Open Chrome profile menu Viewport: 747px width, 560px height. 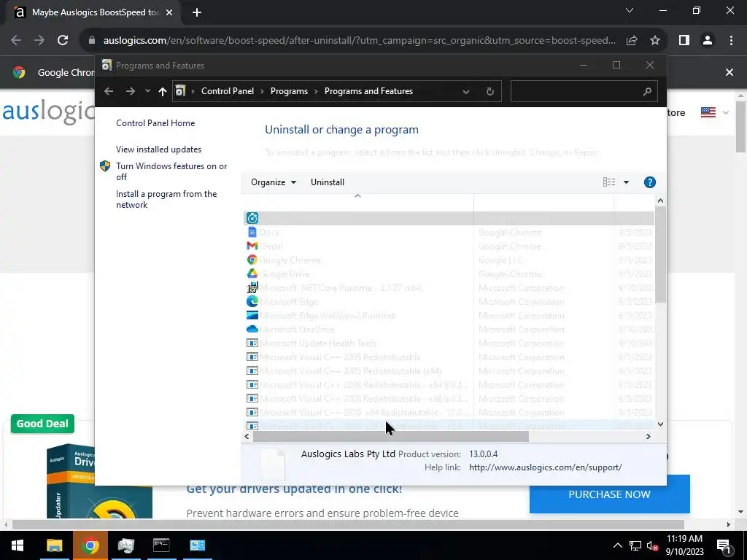[x=708, y=40]
